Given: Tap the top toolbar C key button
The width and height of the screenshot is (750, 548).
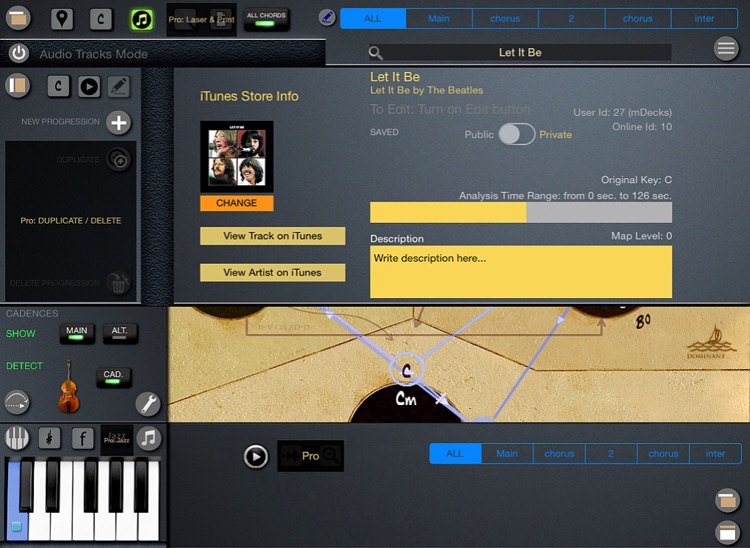Looking at the screenshot, I should point(101,19).
